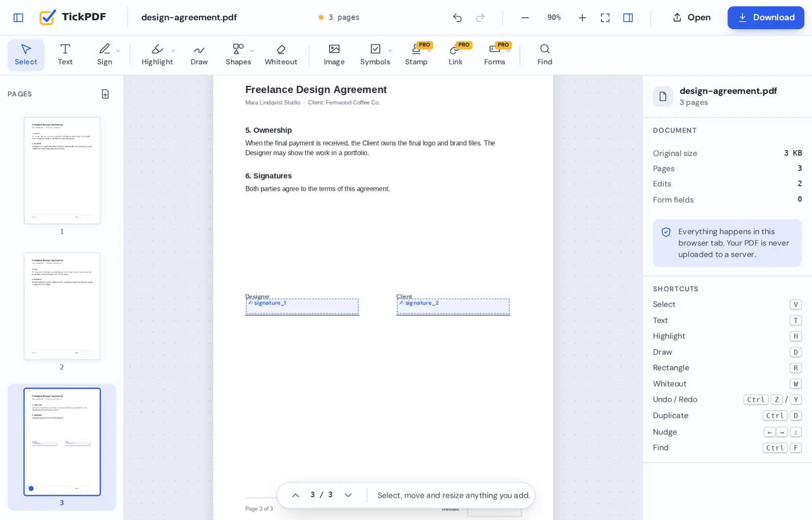Select the signature_2 field
Screen dimensions: 812x520
pos(453,306)
